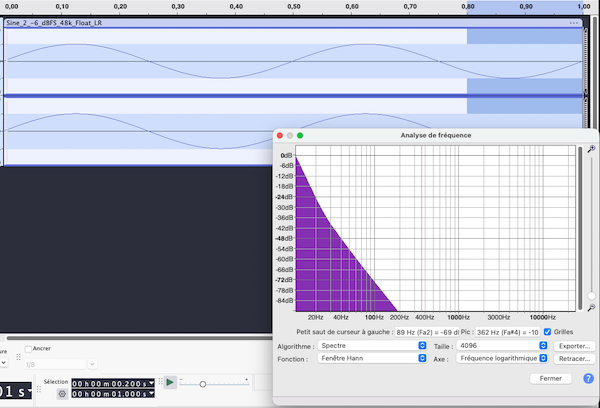The height and width of the screenshot is (408, 600).
Task: Open the Taille dropdown showing 4096
Action: [502, 346]
